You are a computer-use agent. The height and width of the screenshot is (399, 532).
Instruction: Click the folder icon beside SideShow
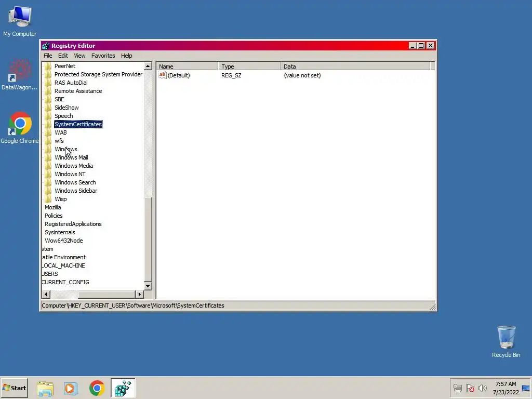click(48, 108)
